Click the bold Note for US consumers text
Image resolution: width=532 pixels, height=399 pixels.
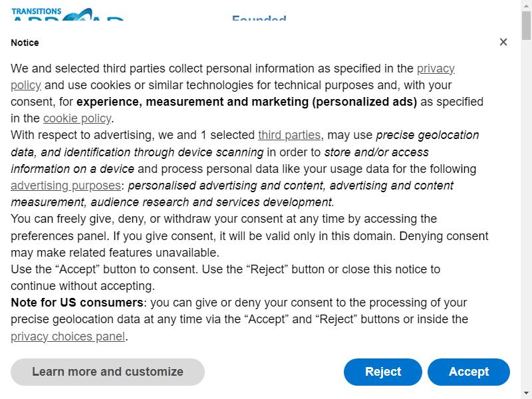click(x=77, y=303)
